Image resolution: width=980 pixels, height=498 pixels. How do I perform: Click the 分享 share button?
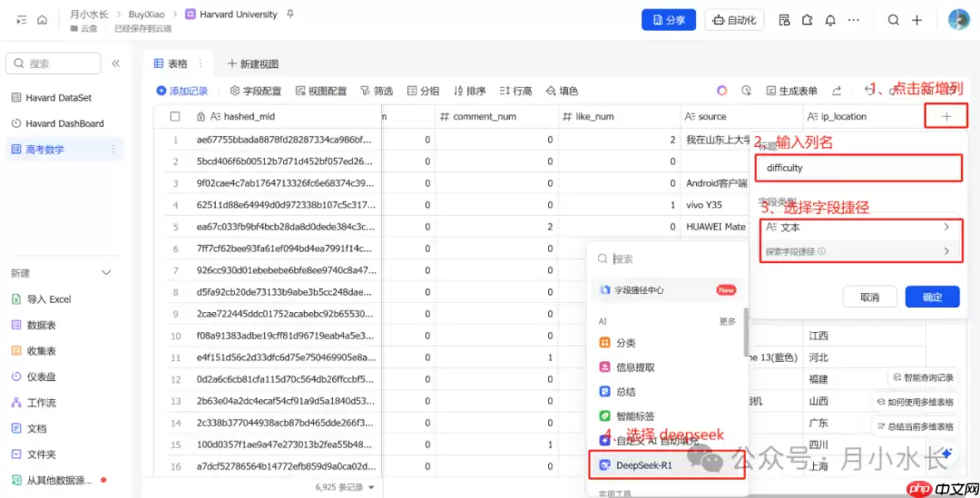click(669, 20)
